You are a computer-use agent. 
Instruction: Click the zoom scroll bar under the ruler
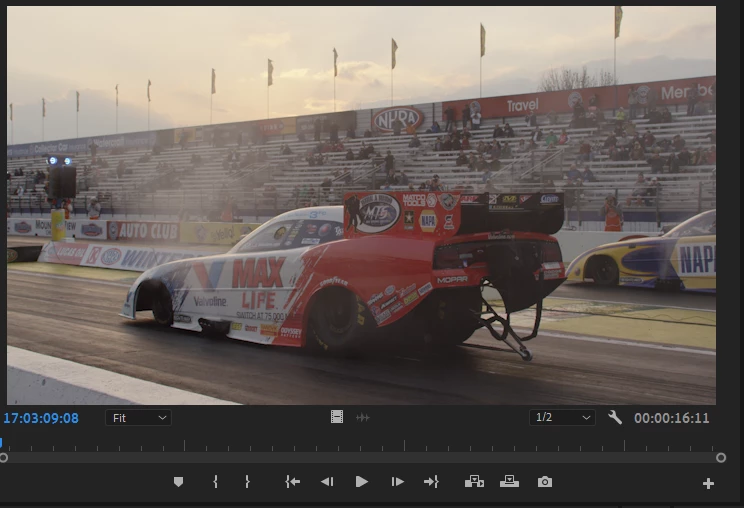tap(362, 458)
